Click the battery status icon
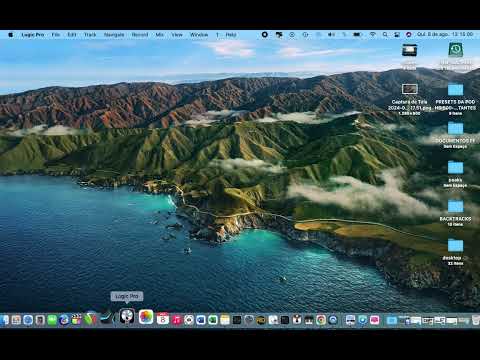Screen dimensions: 480x360 pos(357,34)
